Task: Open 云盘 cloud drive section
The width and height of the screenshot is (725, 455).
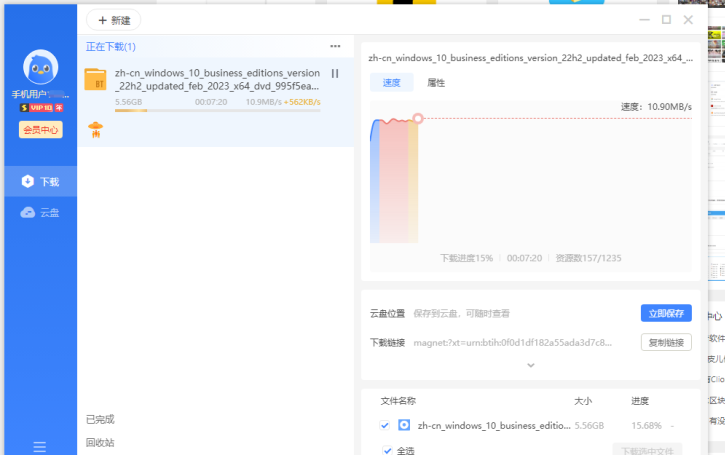Action: coord(41,212)
